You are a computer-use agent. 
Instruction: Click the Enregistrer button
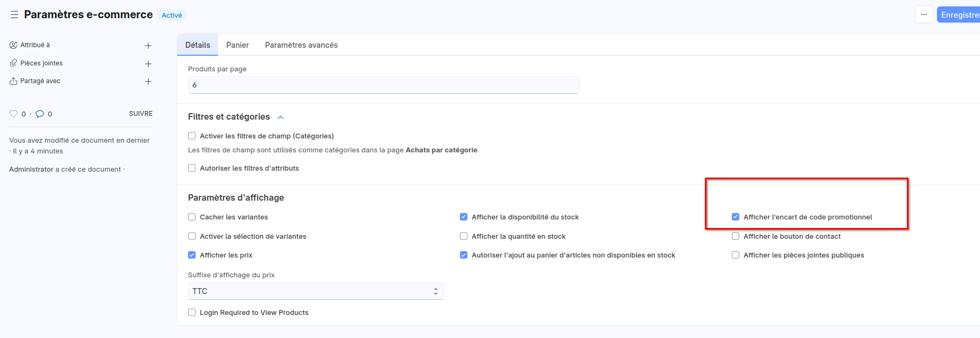[959, 15]
